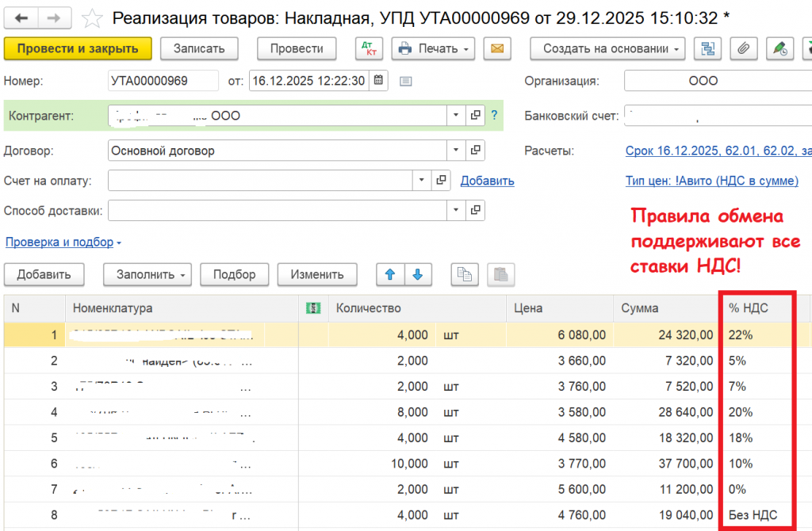Click Провести и закрыть button
Screen dimensions: 812x531
(78, 48)
